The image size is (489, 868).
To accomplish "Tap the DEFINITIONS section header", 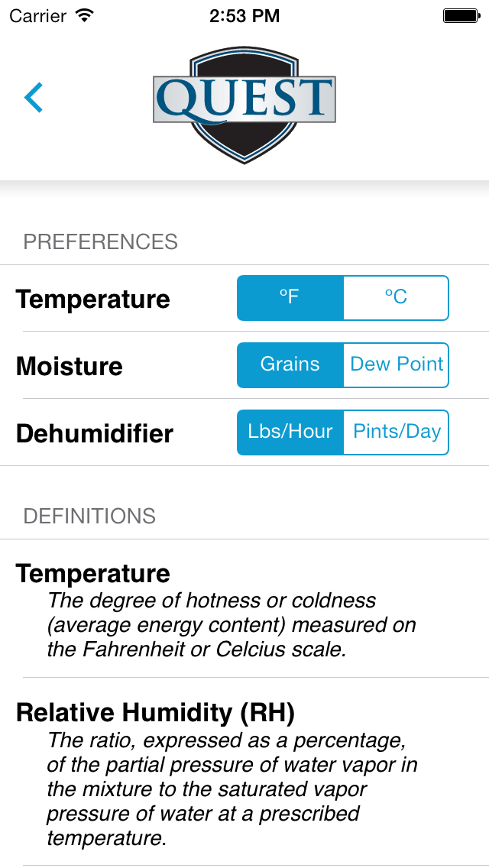I will [x=89, y=517].
